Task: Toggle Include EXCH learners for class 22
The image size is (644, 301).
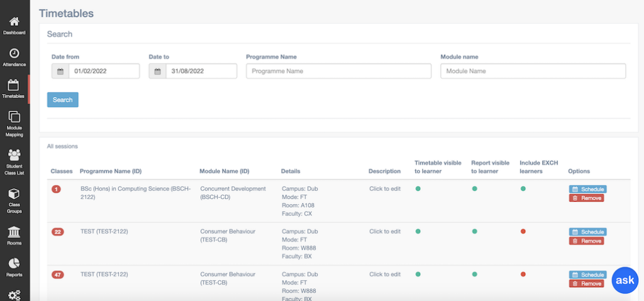Action: pos(523,231)
